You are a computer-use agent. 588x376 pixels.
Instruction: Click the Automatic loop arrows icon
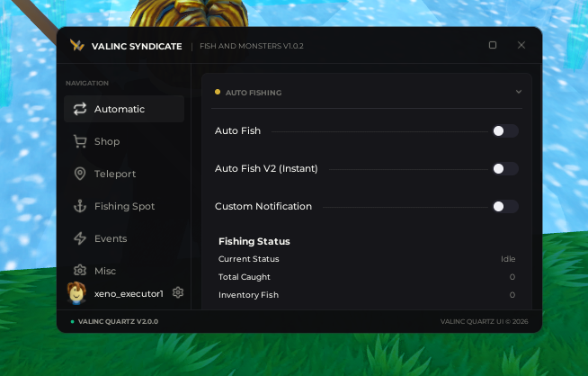(80, 109)
